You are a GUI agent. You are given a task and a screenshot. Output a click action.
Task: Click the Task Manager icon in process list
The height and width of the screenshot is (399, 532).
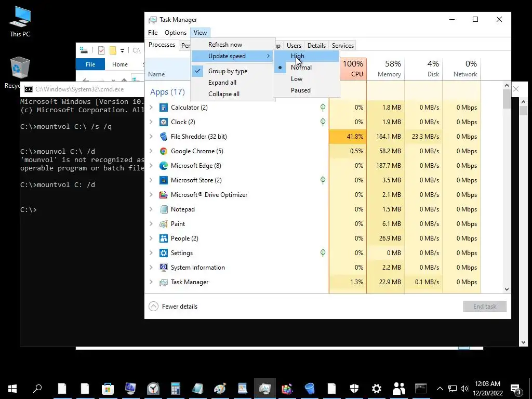tap(164, 282)
